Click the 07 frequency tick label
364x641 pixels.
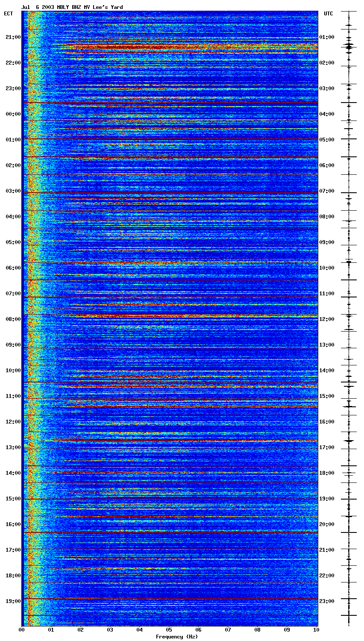[x=228, y=629]
